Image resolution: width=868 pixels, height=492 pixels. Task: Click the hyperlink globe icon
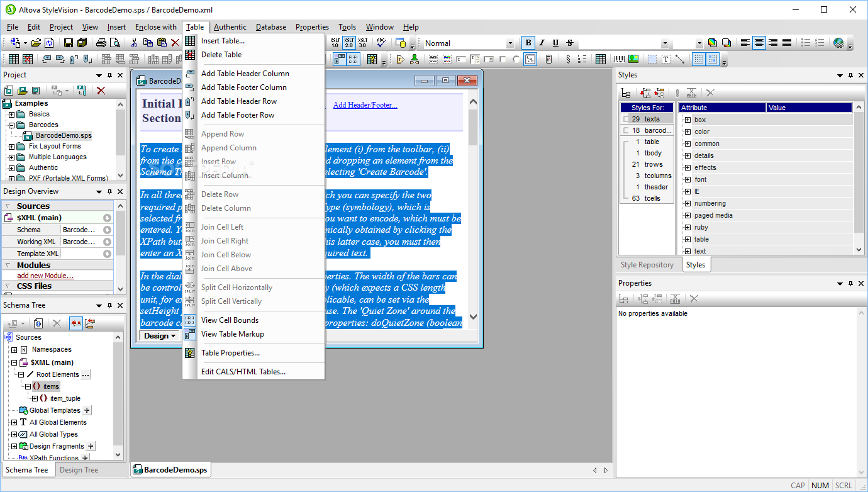(838, 43)
